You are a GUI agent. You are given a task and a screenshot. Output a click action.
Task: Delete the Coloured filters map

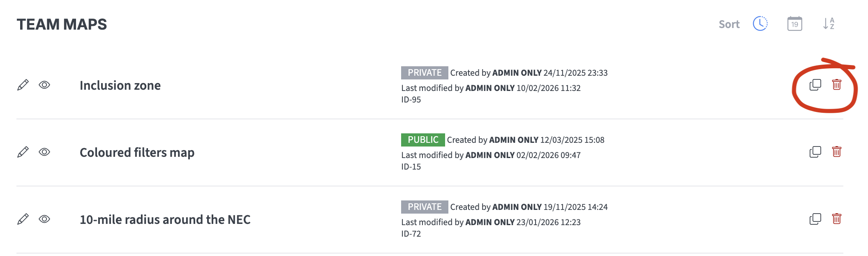pos(836,152)
